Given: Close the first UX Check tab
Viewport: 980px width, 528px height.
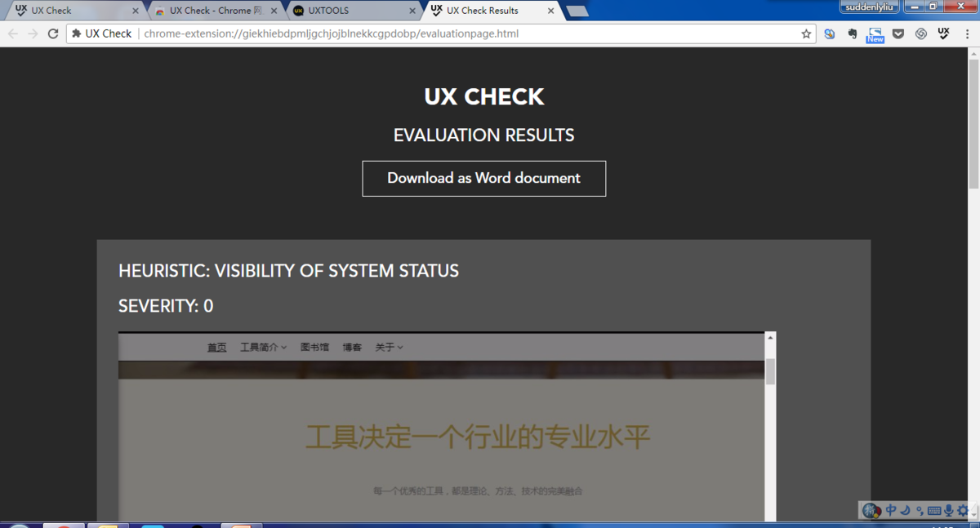Looking at the screenshot, I should [x=136, y=11].
